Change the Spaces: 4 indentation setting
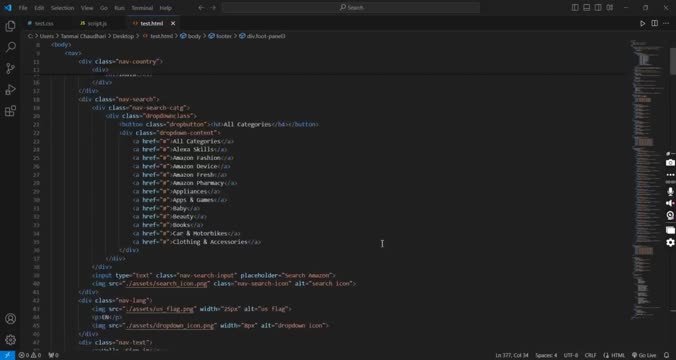Screen dimensions: 676x360 pyautogui.click(x=546, y=355)
